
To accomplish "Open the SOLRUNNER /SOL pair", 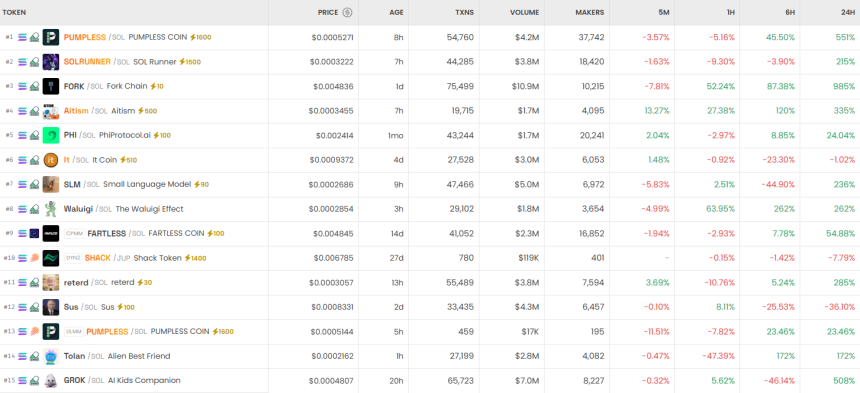I will pos(97,62).
